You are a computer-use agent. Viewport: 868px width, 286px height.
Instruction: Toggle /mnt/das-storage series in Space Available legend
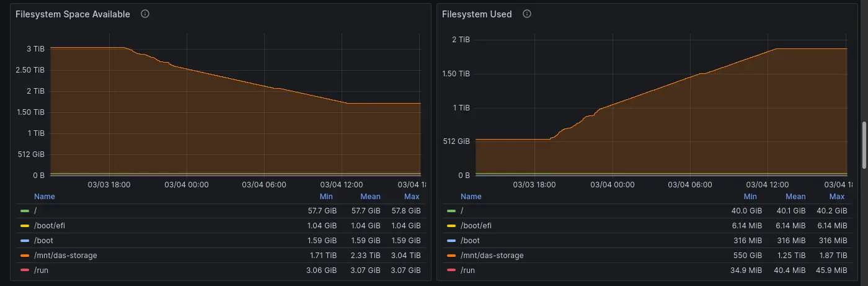coord(66,256)
